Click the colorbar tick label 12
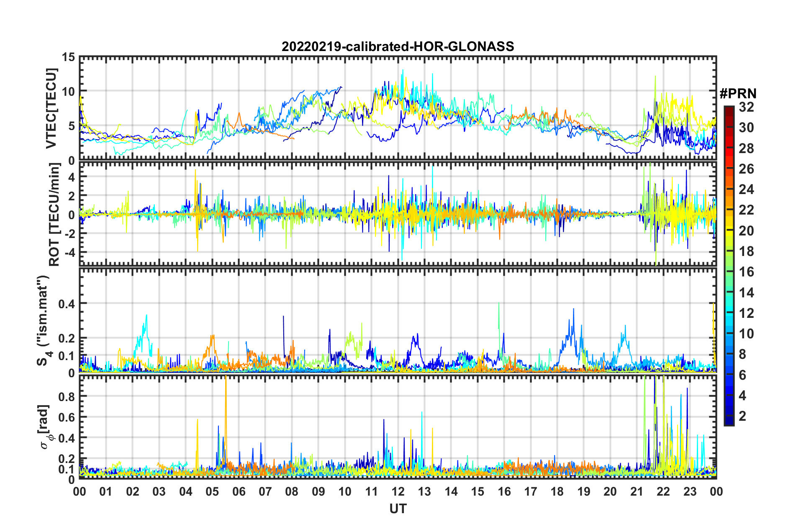Image resolution: width=796 pixels, height=532 pixels. pyautogui.click(x=746, y=313)
